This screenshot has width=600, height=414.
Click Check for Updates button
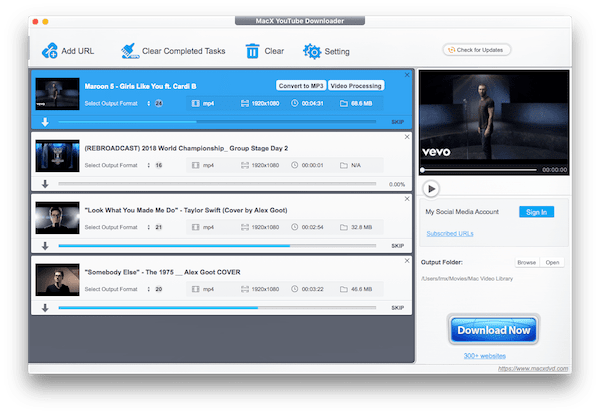(477, 49)
